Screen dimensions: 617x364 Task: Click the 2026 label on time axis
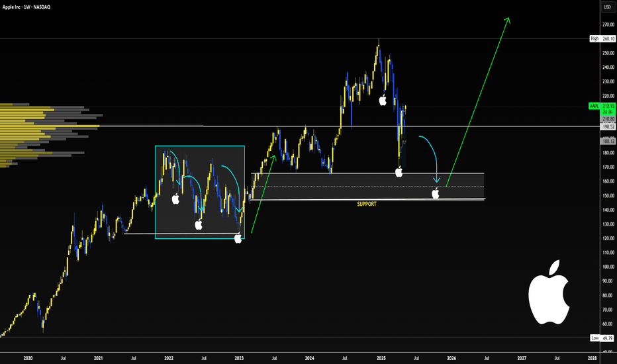[451, 358]
